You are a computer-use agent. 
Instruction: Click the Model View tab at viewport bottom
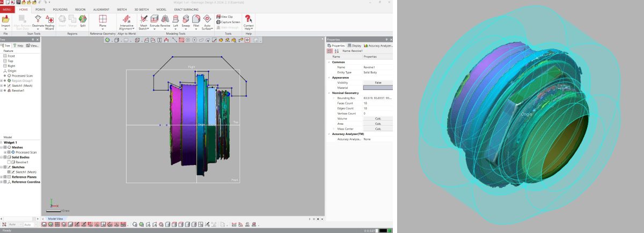coord(54,219)
